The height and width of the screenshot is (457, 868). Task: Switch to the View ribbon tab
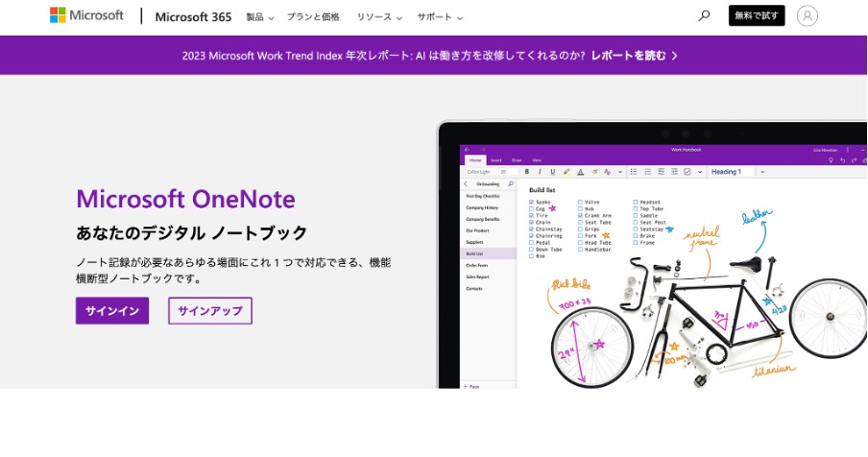click(x=537, y=160)
